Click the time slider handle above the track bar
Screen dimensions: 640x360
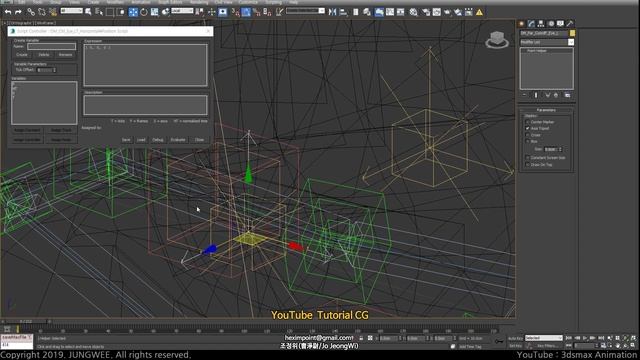click(25, 322)
